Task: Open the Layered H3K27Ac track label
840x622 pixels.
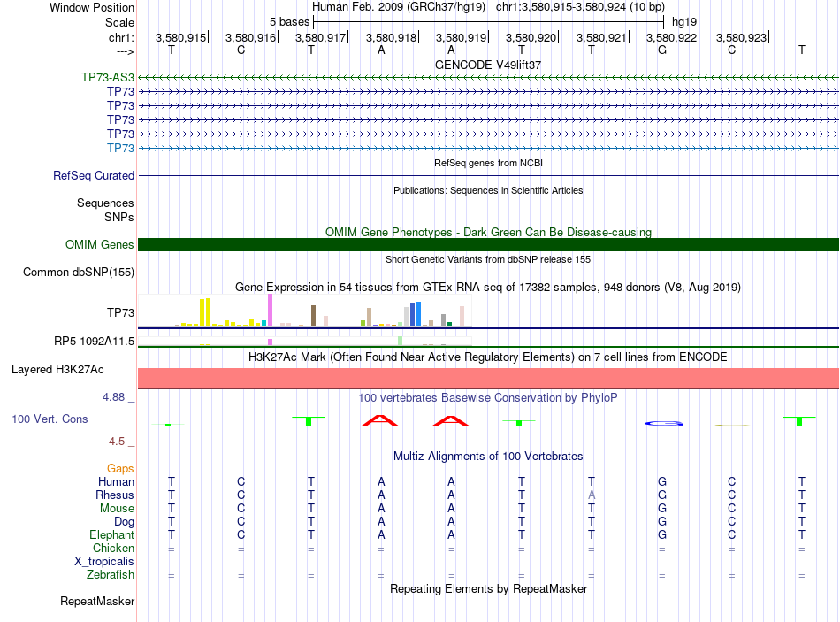Action: click(57, 370)
